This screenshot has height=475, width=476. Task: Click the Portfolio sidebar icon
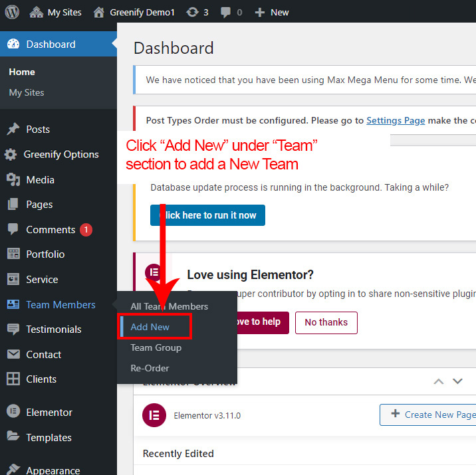(x=13, y=254)
